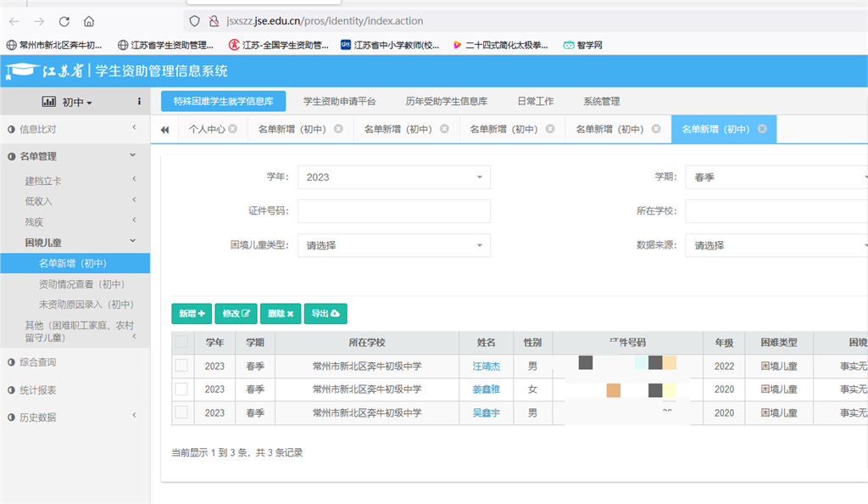
Task: Click the insecure connection lock icon
Action: tap(214, 21)
